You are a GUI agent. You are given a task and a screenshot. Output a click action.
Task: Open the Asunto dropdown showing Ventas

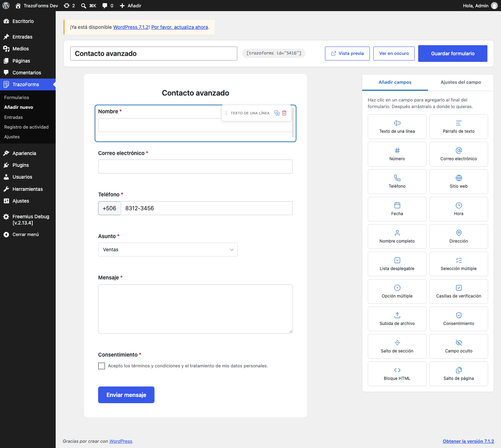[x=168, y=250]
